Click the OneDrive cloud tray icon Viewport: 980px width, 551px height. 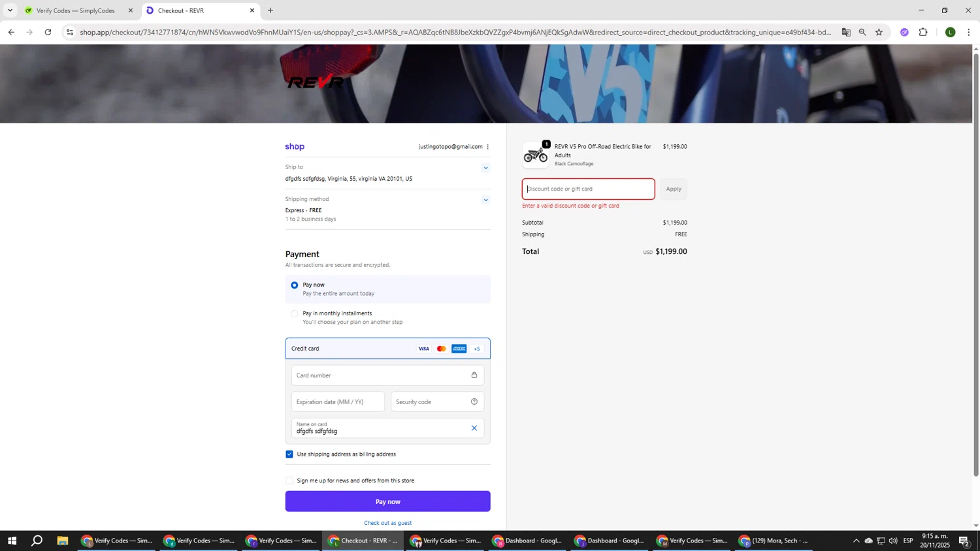click(x=868, y=541)
